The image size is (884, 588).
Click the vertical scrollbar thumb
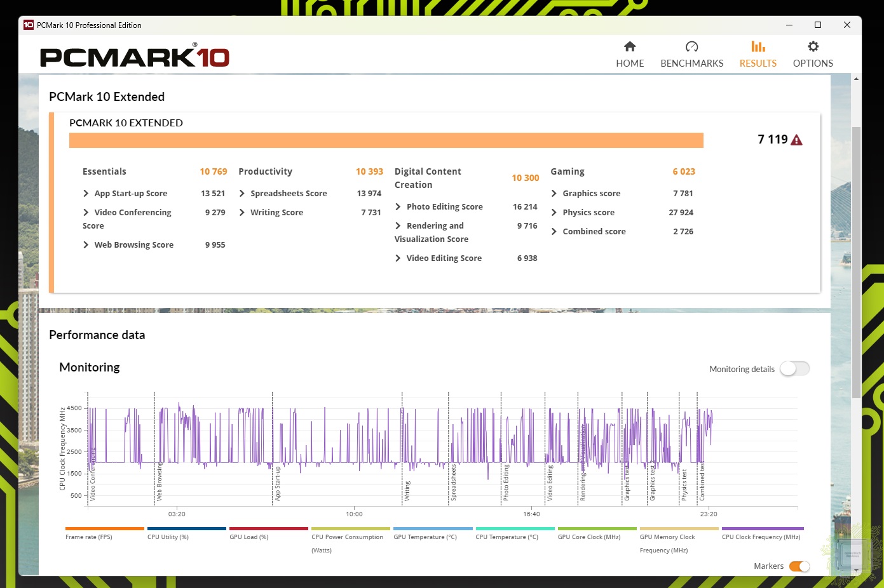coord(856,262)
